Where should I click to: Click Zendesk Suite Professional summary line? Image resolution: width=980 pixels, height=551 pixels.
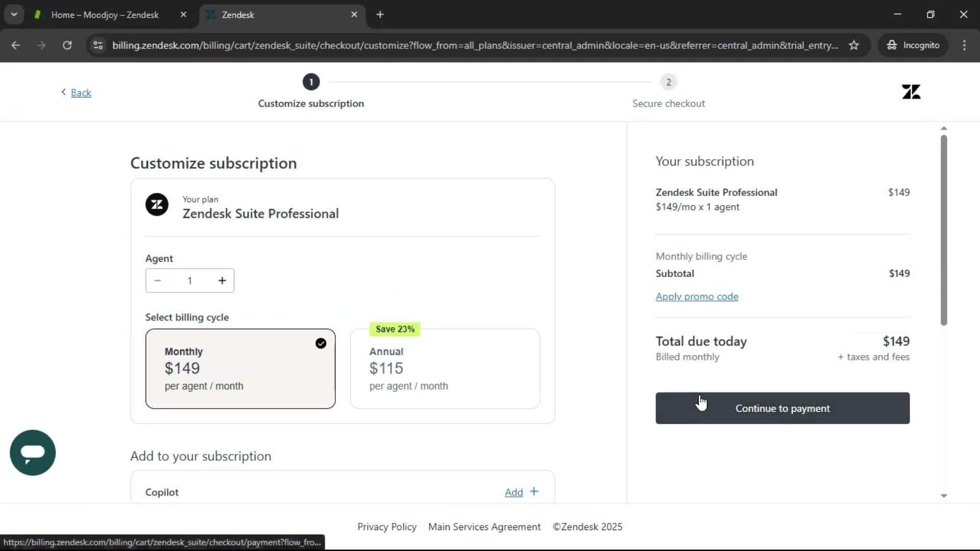coord(716,192)
